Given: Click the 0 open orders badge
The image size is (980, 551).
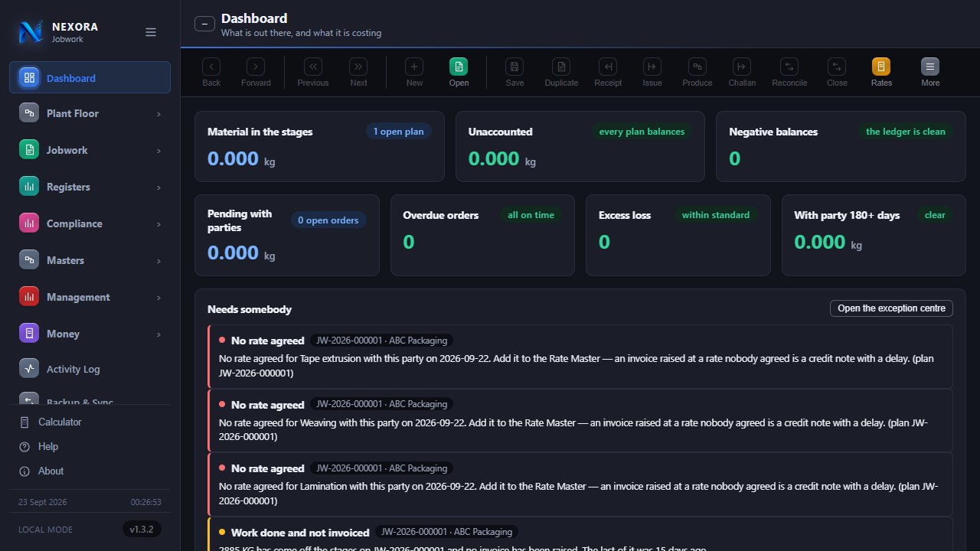Looking at the screenshot, I should coord(328,220).
